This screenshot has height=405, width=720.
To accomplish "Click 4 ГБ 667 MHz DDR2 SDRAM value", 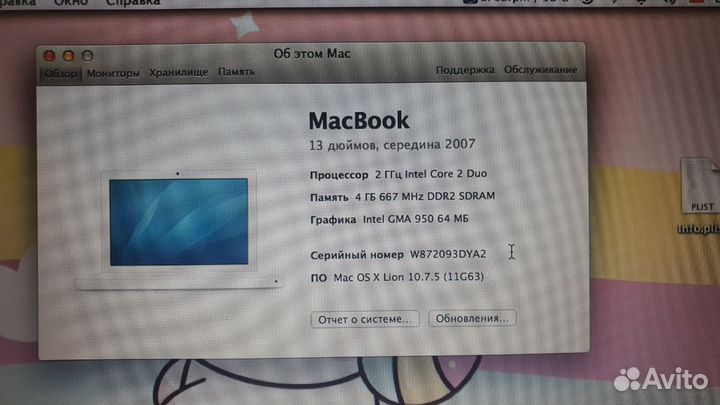I will click(425, 197).
